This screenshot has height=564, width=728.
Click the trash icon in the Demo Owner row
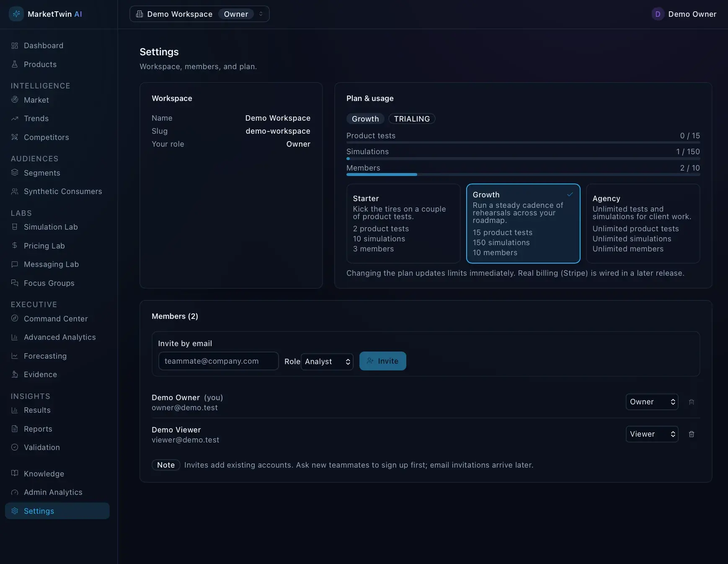(692, 402)
